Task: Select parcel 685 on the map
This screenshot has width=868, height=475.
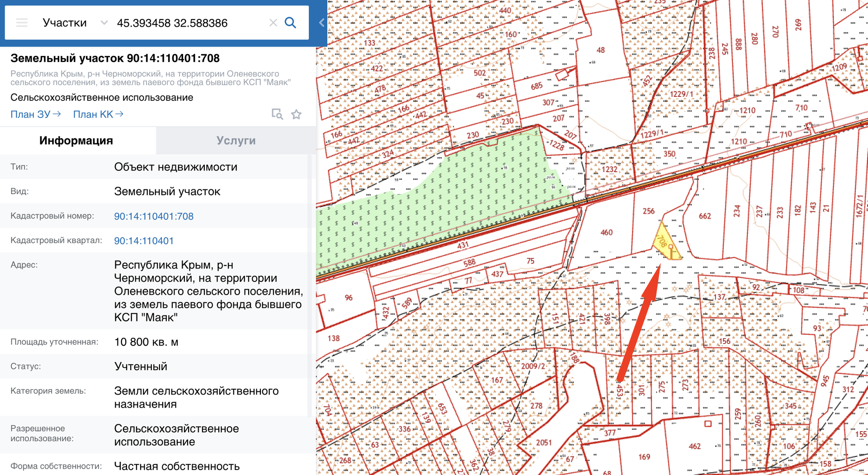Action: 536,86
